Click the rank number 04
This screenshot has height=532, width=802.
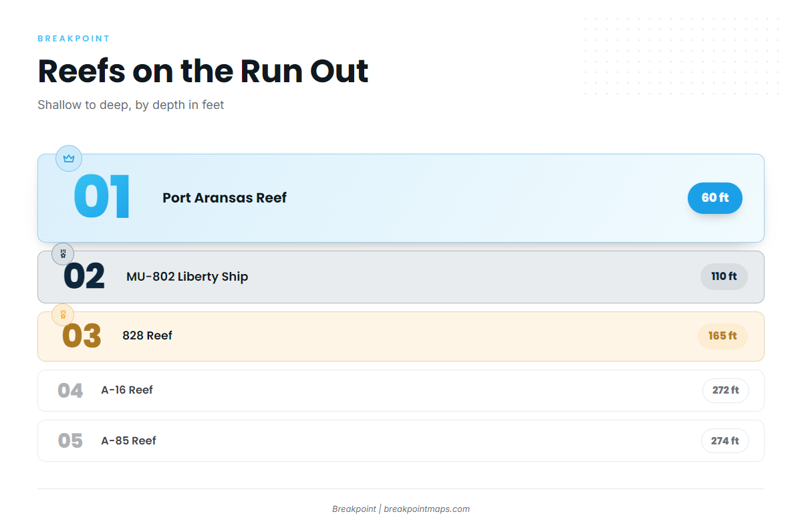[x=70, y=390]
